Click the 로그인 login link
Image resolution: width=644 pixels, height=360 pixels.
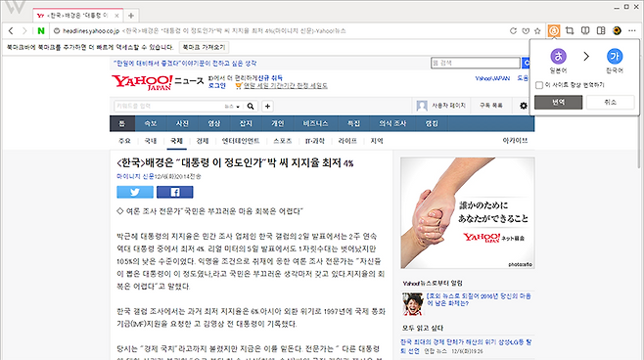(217, 86)
